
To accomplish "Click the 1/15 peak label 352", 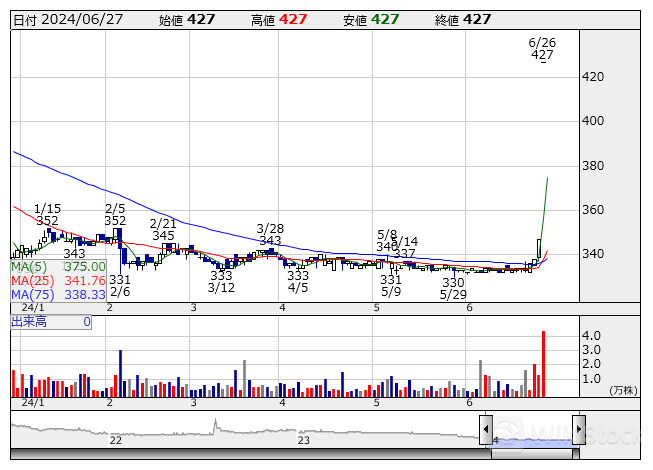I will 47,221.
